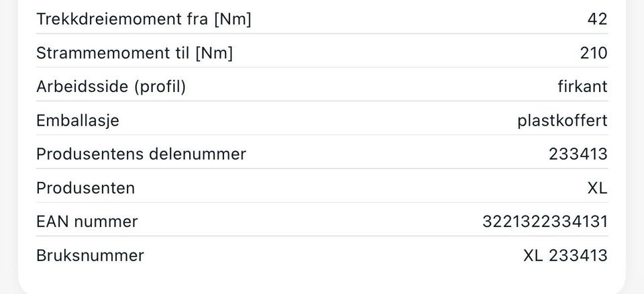Click the Emballasje table row
644x294 pixels.
coord(322,118)
